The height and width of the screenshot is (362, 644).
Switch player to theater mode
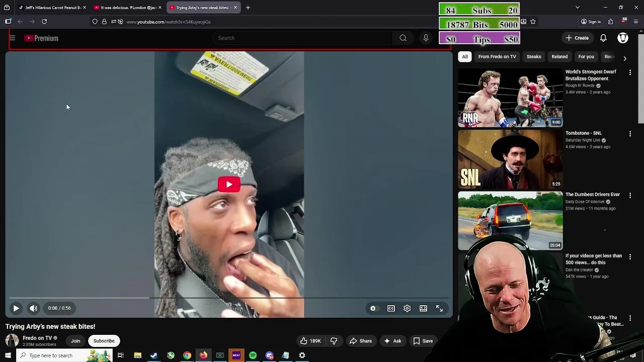(x=423, y=308)
